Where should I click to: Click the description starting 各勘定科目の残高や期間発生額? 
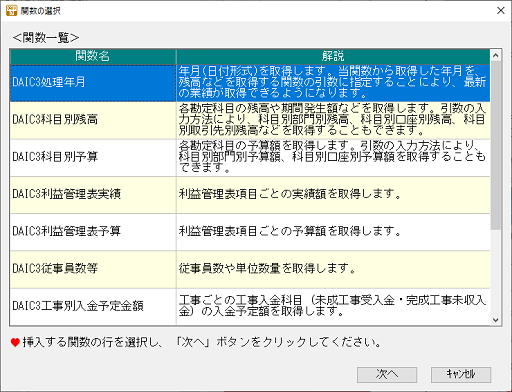[333, 120]
